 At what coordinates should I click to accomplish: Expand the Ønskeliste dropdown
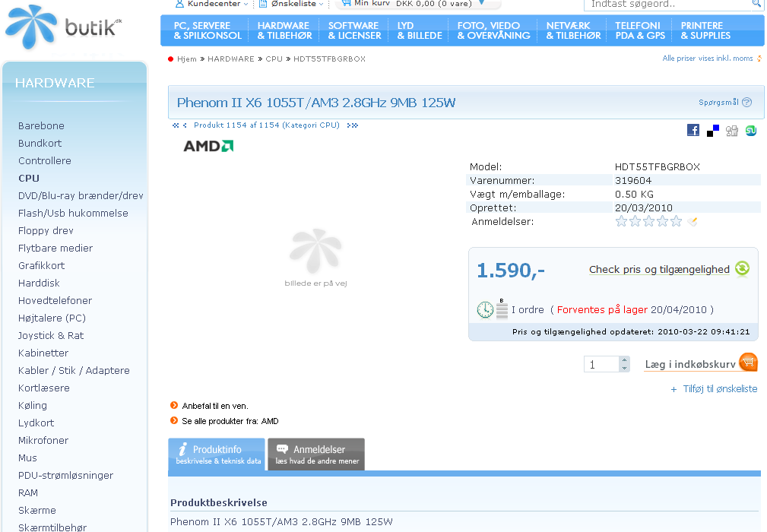point(321,4)
